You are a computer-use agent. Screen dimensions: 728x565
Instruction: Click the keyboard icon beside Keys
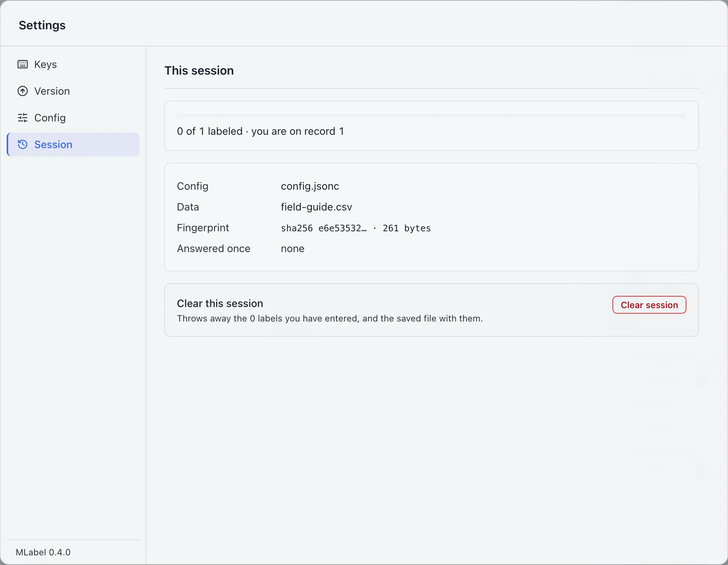pos(23,64)
